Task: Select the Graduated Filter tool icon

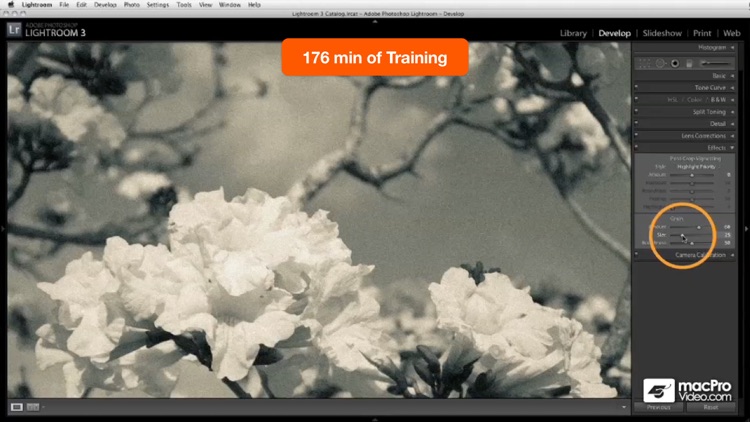Action: (x=689, y=63)
